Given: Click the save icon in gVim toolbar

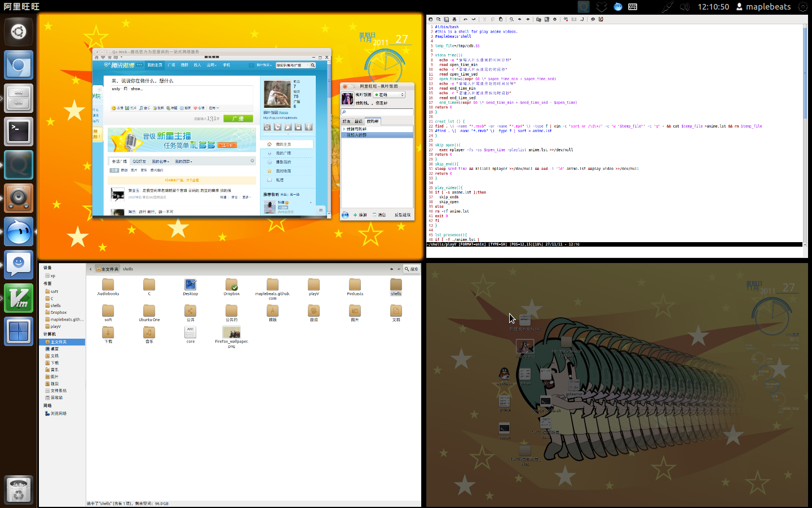Looking at the screenshot, I should tap(446, 19).
